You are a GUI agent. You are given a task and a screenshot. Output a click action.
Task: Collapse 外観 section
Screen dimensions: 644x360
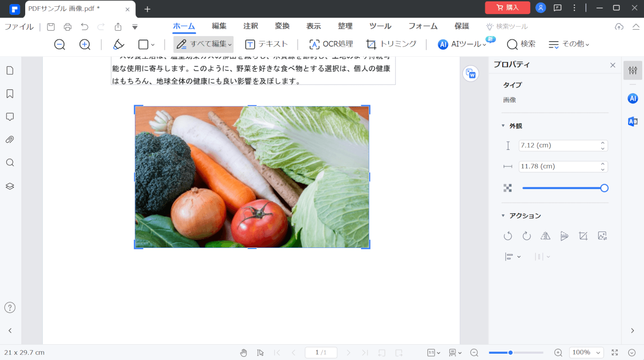(x=503, y=126)
